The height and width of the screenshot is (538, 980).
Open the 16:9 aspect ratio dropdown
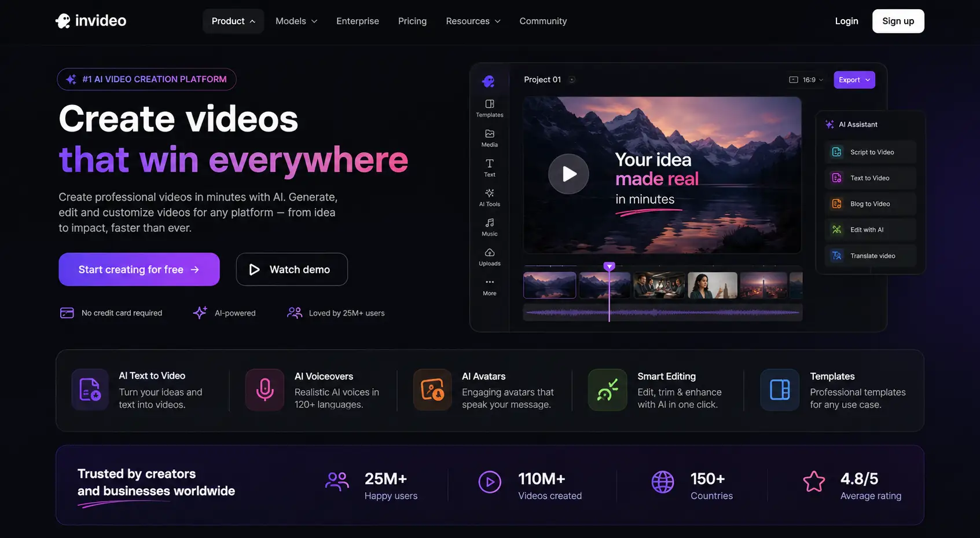(806, 80)
